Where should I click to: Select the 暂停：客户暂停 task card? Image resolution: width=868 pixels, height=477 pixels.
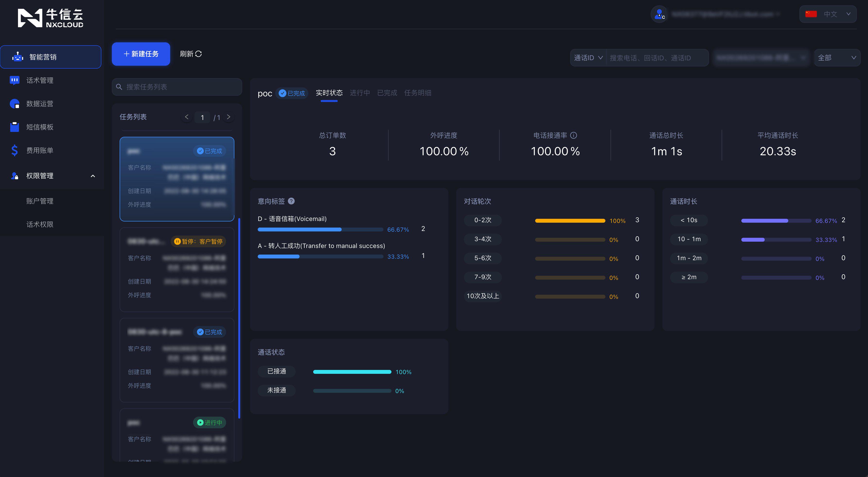pyautogui.click(x=177, y=270)
